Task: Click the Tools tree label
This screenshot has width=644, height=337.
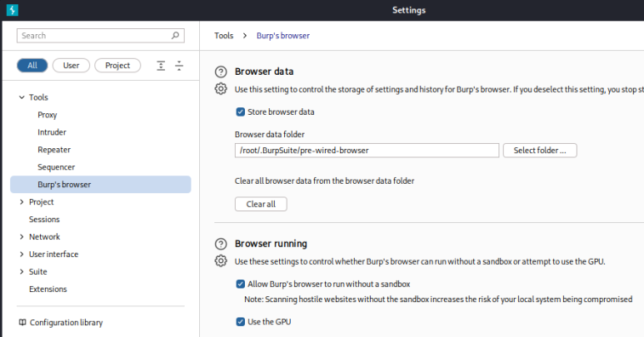Action: pos(38,97)
